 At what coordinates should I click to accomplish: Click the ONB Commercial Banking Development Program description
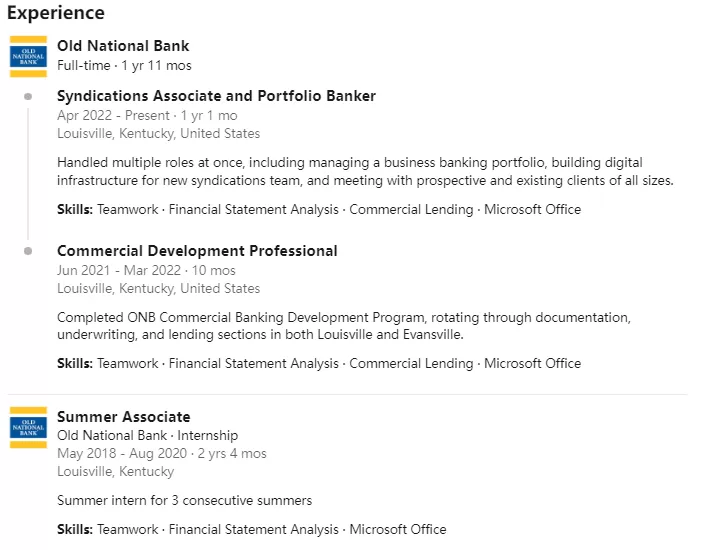tap(343, 326)
